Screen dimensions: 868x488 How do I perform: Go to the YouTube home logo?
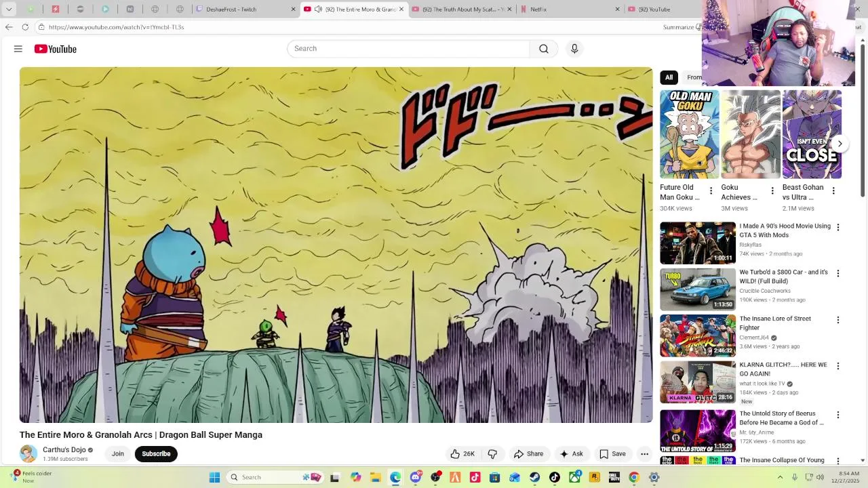(56, 49)
